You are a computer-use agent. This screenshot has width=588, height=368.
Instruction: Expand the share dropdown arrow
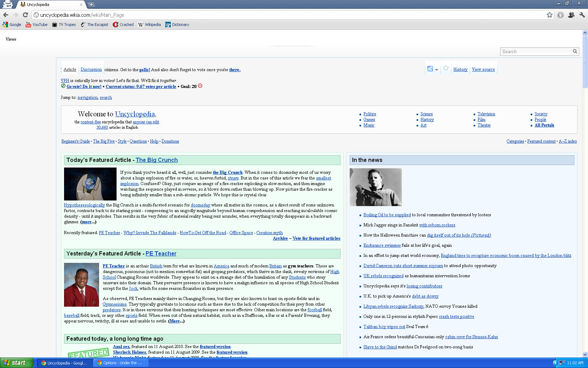click(436, 70)
